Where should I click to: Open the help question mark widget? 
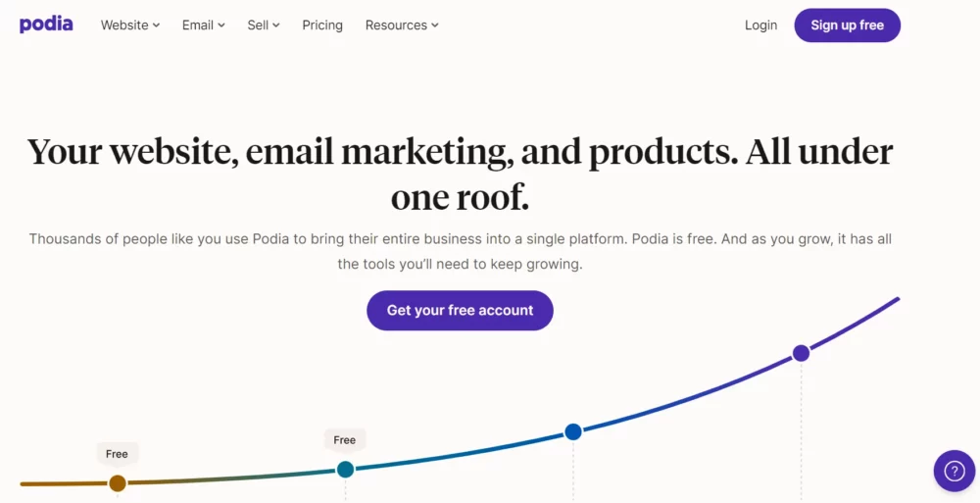955,471
